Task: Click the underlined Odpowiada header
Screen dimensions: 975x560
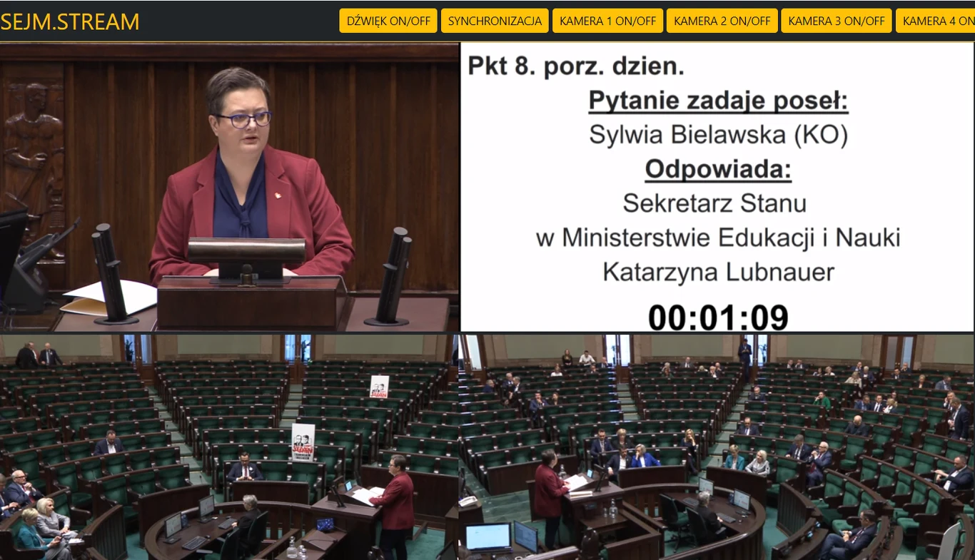Action: (x=717, y=168)
